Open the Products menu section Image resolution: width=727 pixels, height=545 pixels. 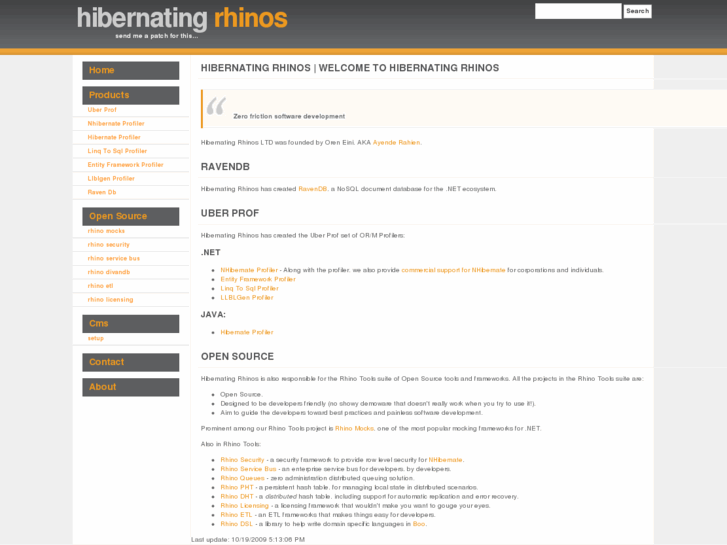pyautogui.click(x=131, y=95)
